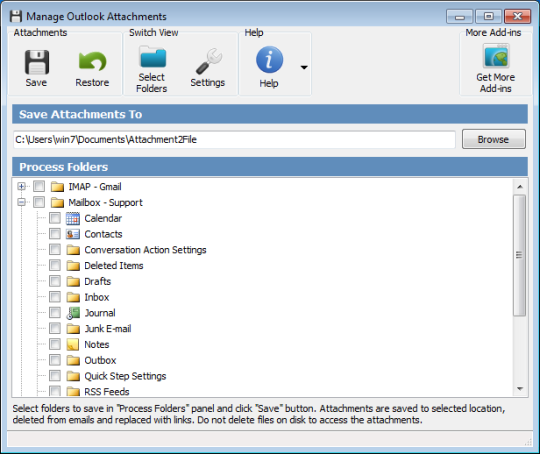540x454 pixels.
Task: Click the Conversation Action Settings folder icon
Action: pos(73,250)
